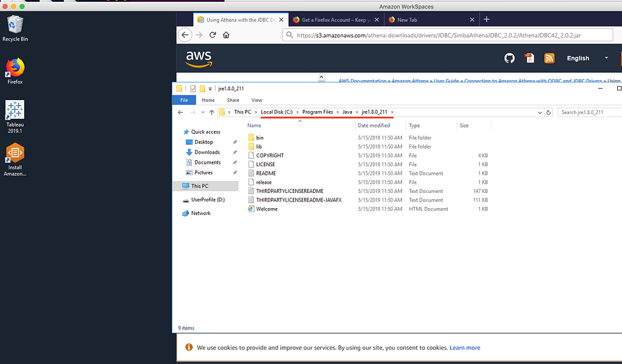The width and height of the screenshot is (622, 364).
Task: Click the Firefox back arrow button
Action: (185, 35)
